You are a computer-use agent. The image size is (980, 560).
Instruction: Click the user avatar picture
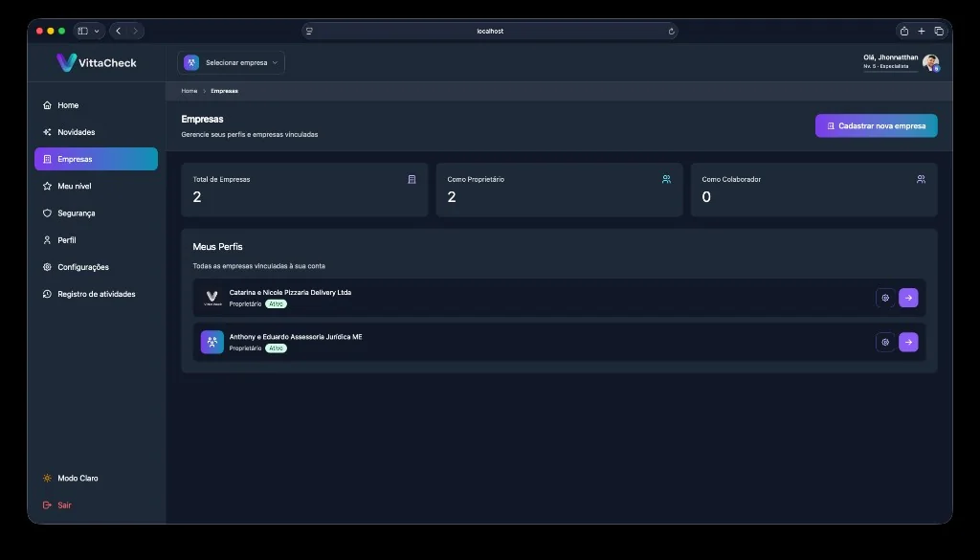coord(930,62)
